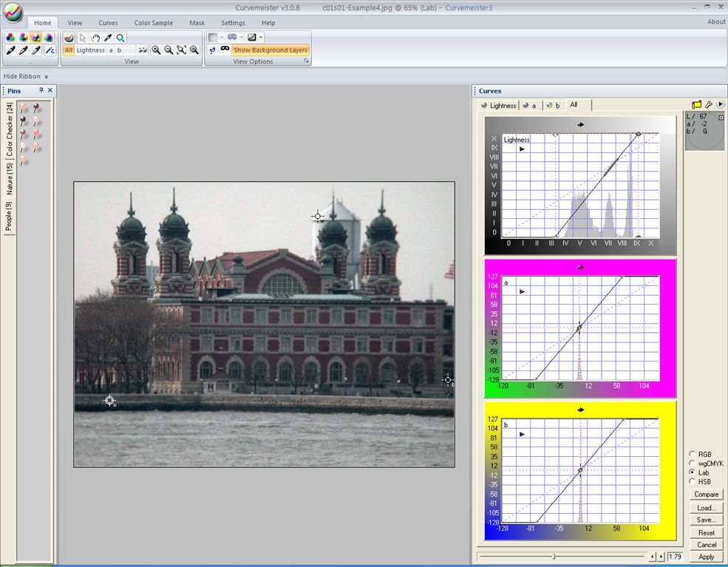Image resolution: width=728 pixels, height=567 pixels.
Task: Open the View ribbon tab
Action: 75,22
